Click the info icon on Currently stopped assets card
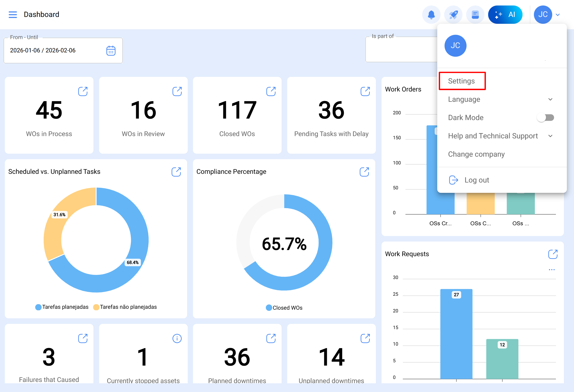574x392 pixels. 177,338
